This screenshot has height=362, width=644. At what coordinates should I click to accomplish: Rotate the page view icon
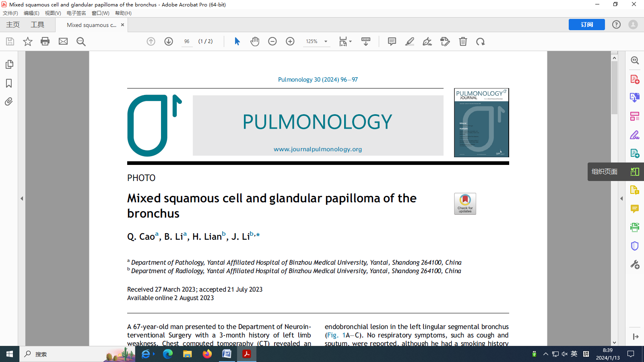pyautogui.click(x=481, y=41)
